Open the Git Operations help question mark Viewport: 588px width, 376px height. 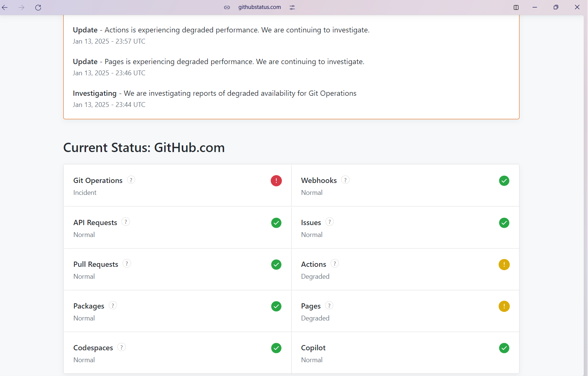pos(131,180)
